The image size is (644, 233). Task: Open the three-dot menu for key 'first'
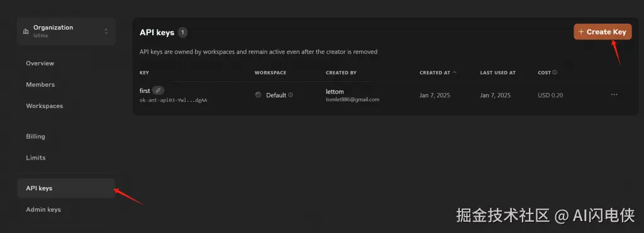click(614, 95)
